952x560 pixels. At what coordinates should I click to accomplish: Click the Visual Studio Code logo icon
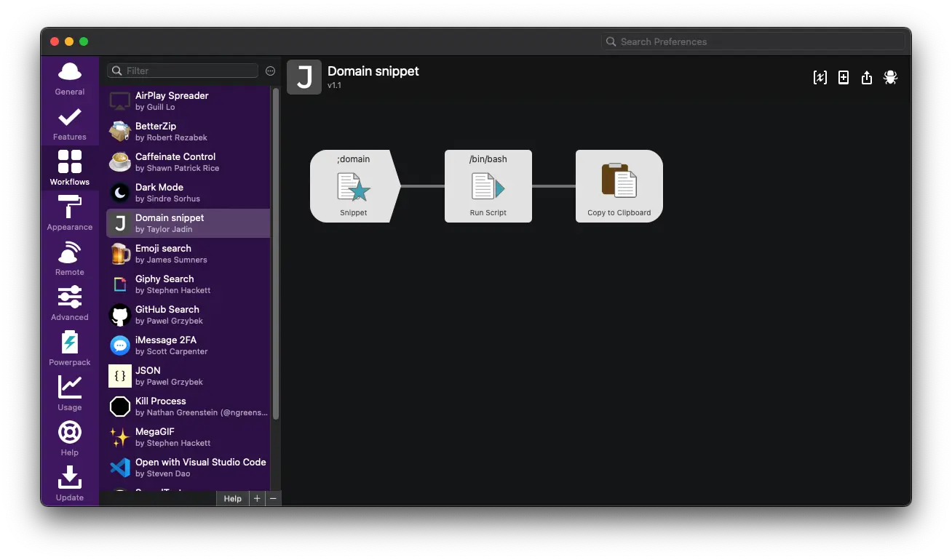[120, 468]
